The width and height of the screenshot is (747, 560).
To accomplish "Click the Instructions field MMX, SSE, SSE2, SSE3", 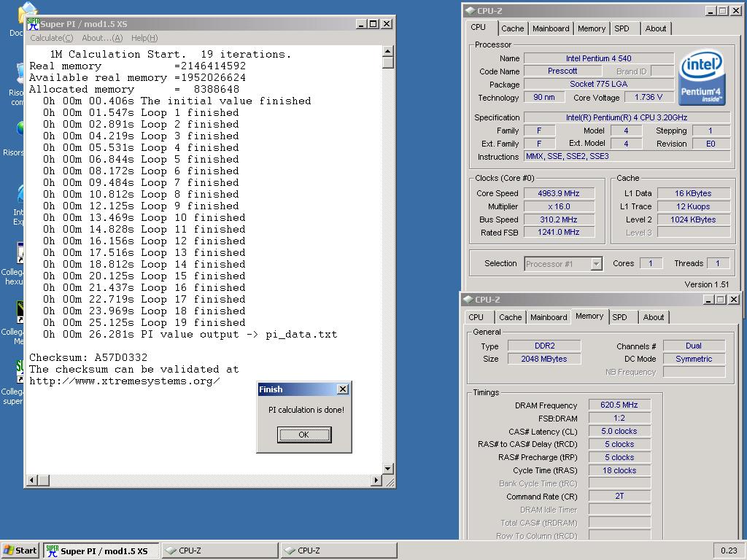I will pyautogui.click(x=627, y=156).
